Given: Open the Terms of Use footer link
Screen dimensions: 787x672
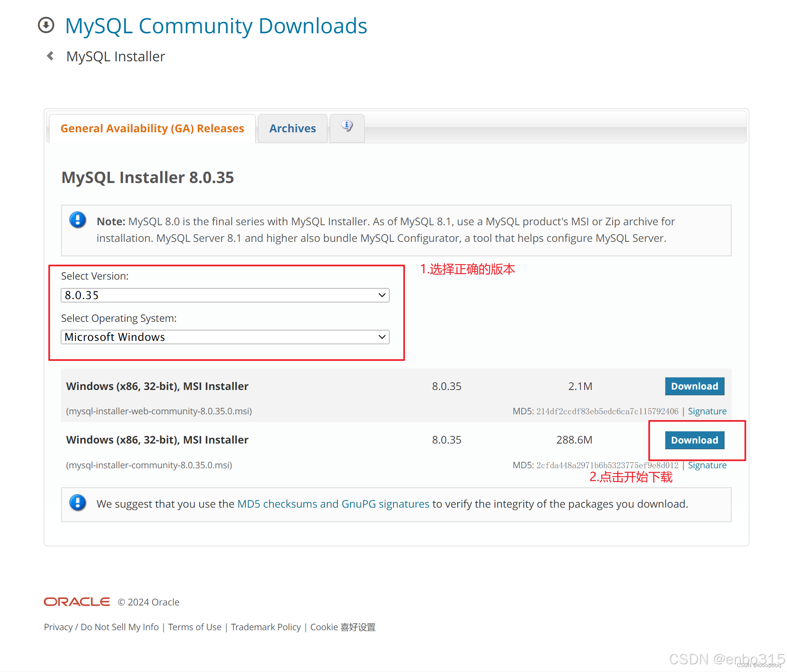Looking at the screenshot, I should [195, 627].
